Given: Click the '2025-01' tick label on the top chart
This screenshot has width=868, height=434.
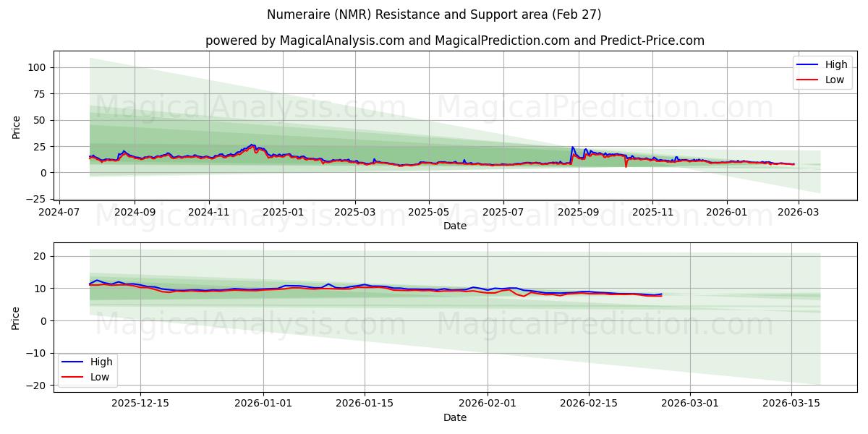Looking at the screenshot, I should tap(283, 213).
